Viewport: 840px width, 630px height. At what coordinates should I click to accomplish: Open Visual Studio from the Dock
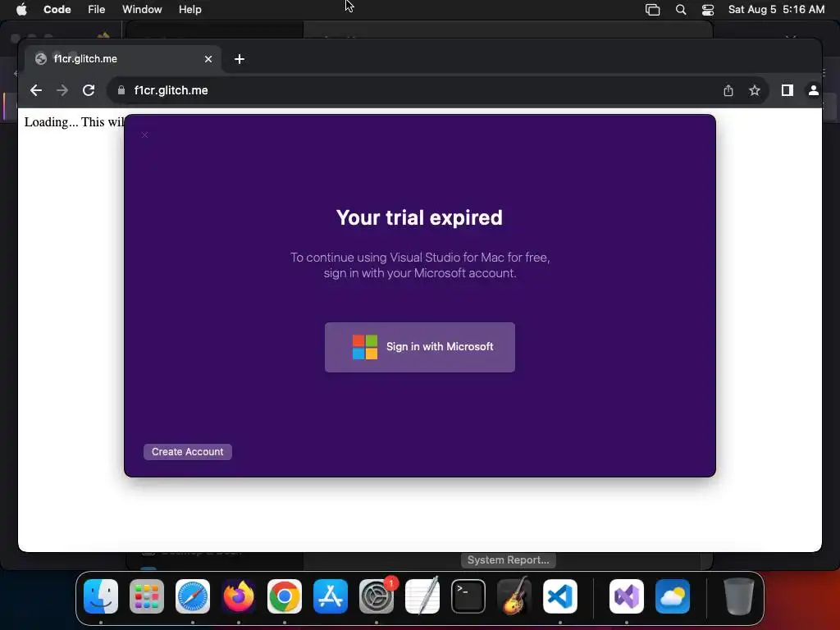[627, 596]
